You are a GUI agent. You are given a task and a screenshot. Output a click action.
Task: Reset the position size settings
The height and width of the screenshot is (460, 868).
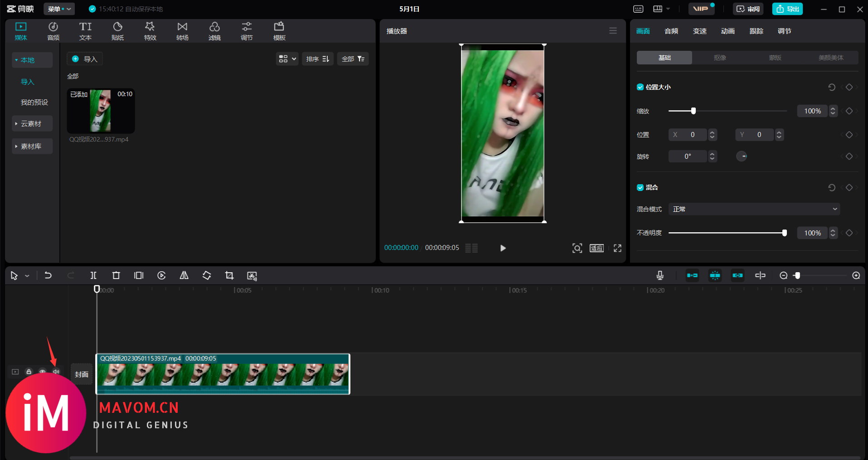point(832,87)
